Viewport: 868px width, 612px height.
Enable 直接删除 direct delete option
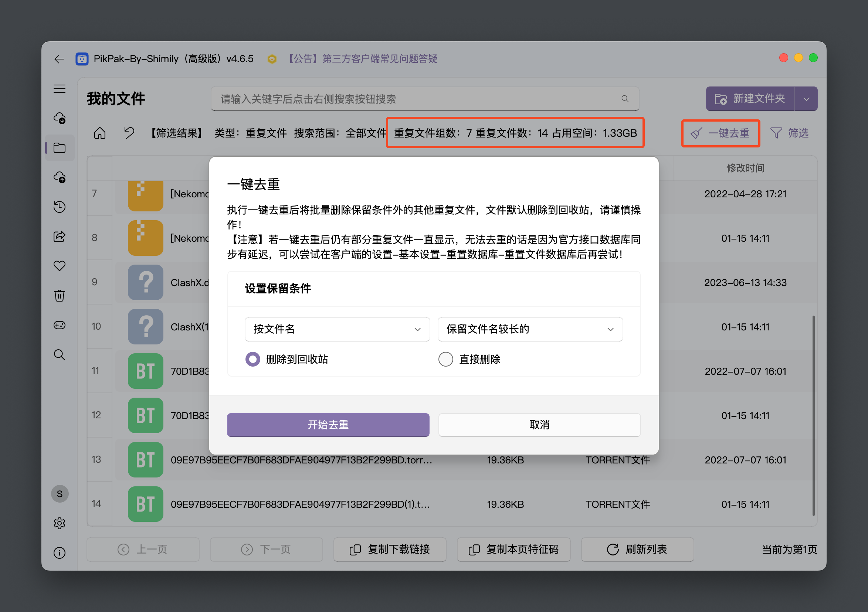click(446, 359)
